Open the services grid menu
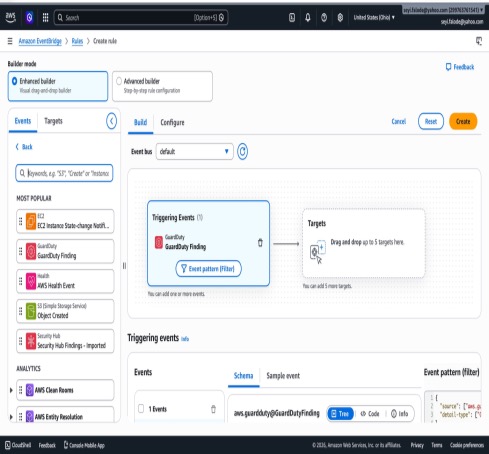This screenshot has height=454, width=489. 45,17
